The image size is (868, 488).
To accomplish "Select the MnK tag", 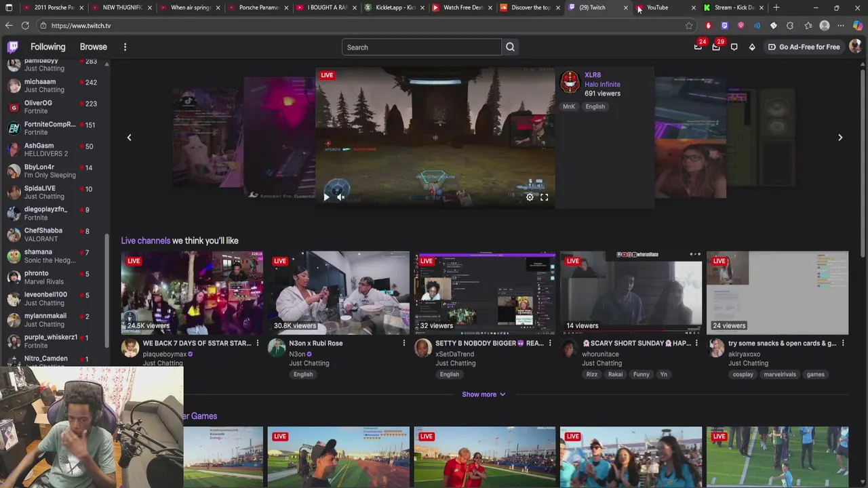I will (568, 106).
